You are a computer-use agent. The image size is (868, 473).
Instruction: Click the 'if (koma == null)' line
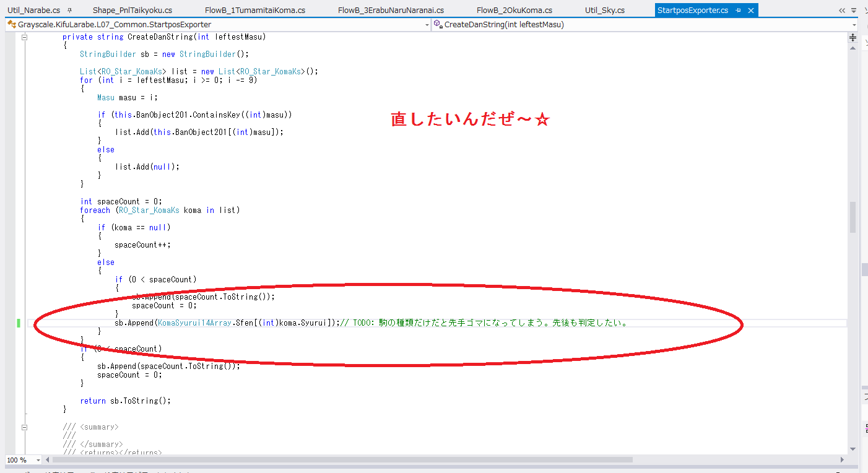[134, 228]
